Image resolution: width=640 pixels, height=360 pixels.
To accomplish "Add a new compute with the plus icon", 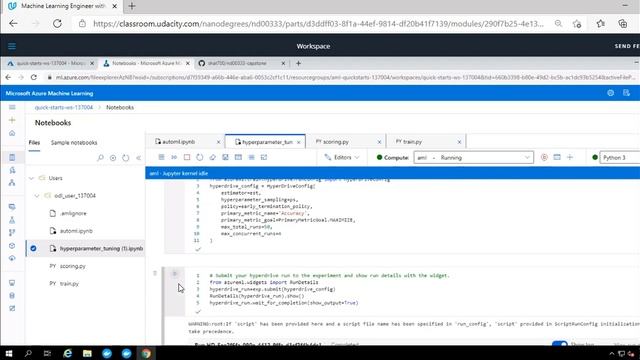I will point(570,157).
